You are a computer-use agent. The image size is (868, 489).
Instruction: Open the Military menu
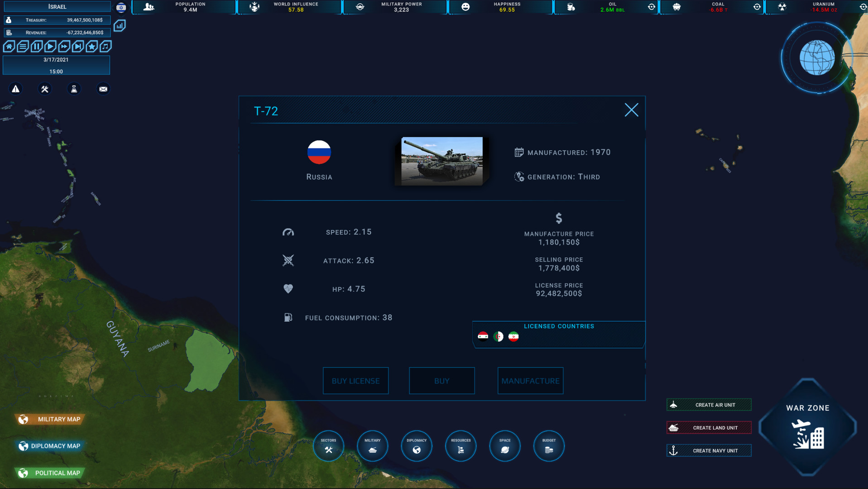(x=372, y=446)
